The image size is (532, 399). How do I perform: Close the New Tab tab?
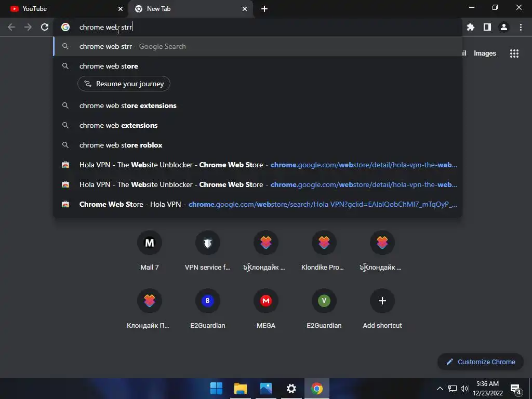point(245,9)
